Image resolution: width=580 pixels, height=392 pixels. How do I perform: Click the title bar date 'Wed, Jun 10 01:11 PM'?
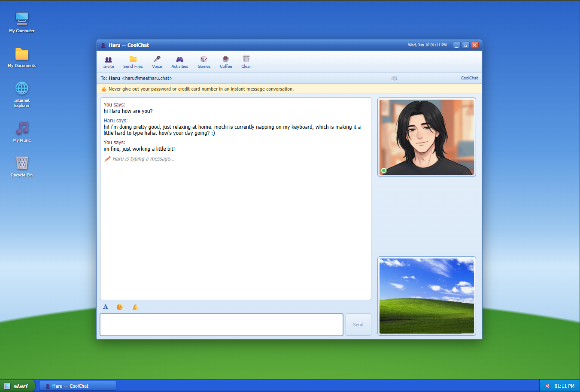point(427,45)
